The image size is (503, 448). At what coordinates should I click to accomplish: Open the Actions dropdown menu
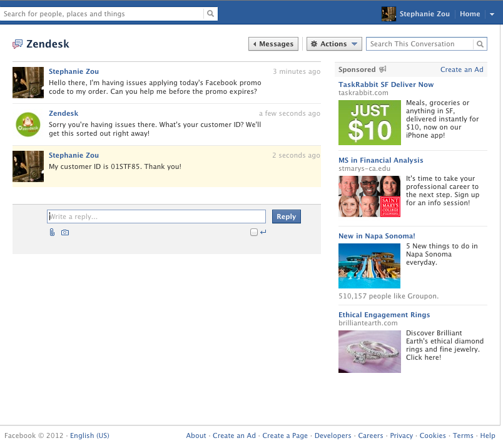coord(334,44)
